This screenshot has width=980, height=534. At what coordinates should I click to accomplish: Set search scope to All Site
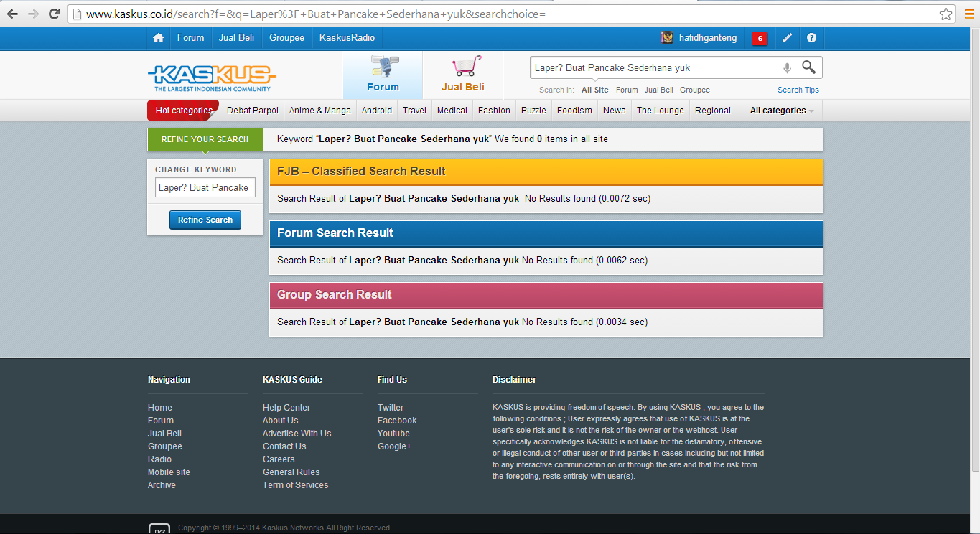[595, 90]
